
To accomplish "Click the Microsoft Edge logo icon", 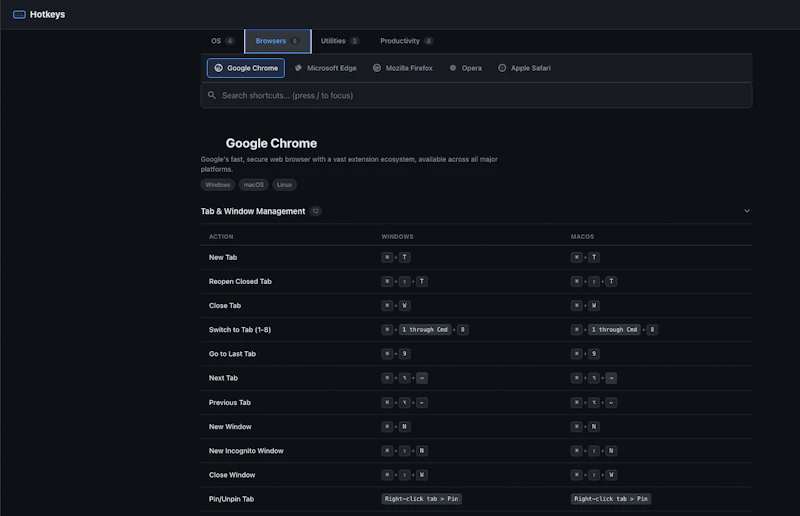I will [x=298, y=68].
